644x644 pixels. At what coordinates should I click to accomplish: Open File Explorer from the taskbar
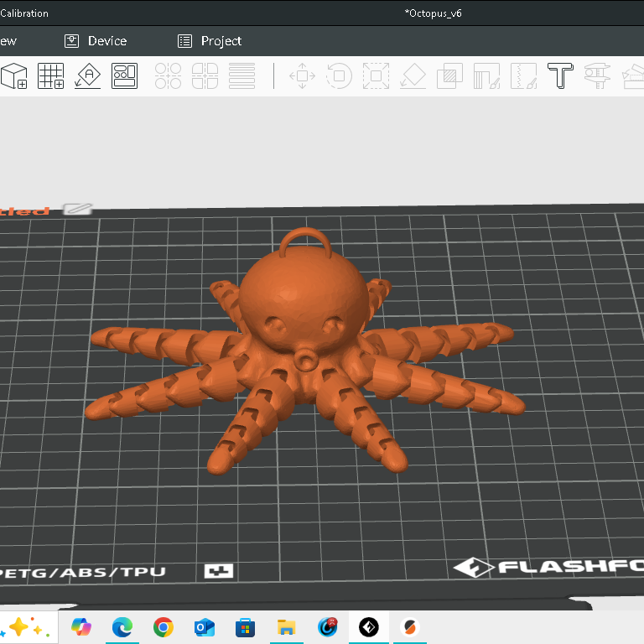(286, 627)
